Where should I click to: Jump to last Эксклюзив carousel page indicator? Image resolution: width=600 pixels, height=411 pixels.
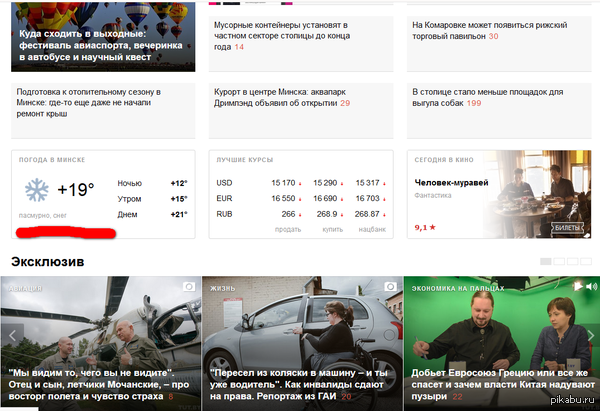[x=586, y=261]
